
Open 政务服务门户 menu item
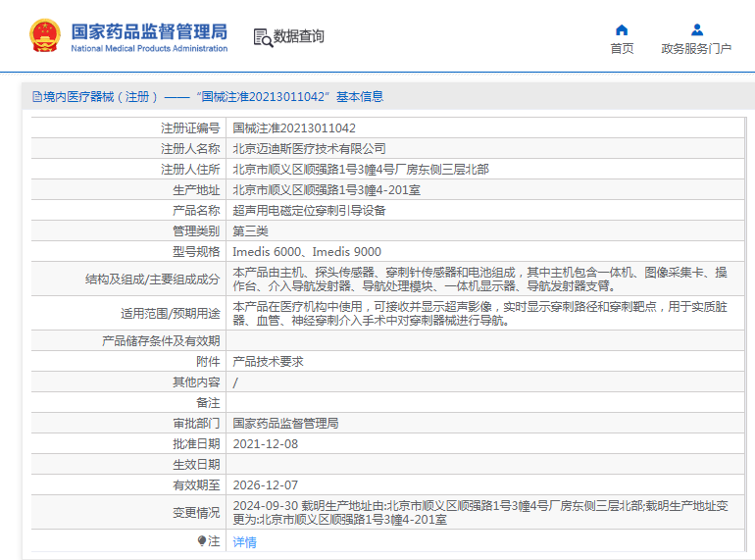(x=696, y=49)
